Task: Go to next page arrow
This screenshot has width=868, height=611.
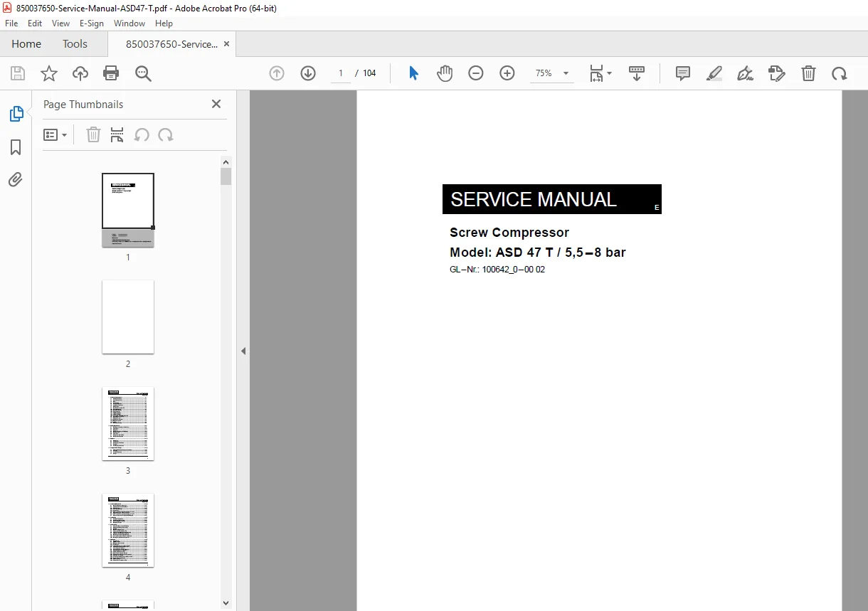Action: point(308,73)
